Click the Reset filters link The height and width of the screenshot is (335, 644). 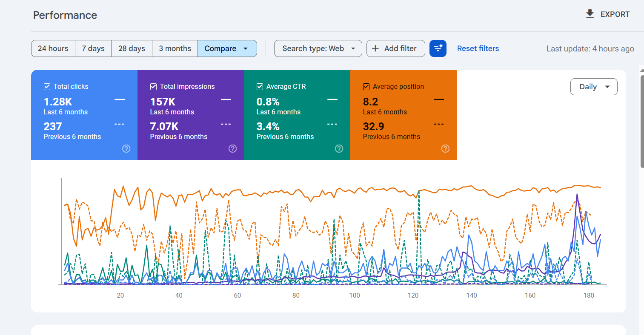[478, 48]
